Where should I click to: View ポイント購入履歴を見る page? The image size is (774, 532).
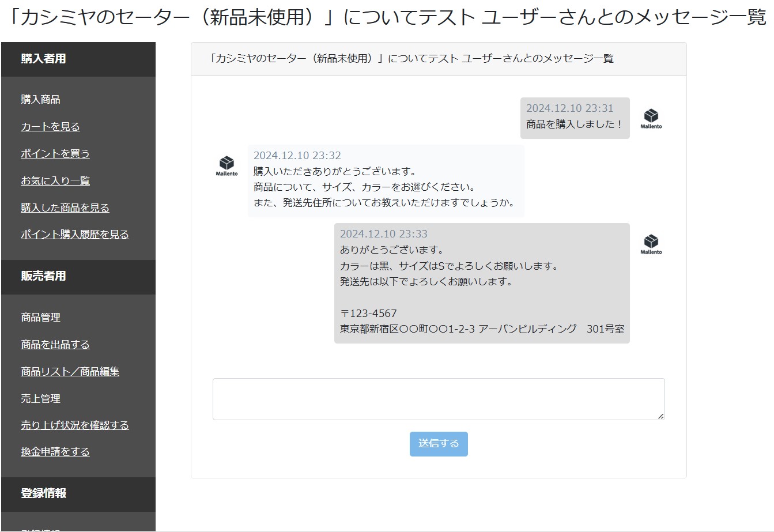(75, 235)
